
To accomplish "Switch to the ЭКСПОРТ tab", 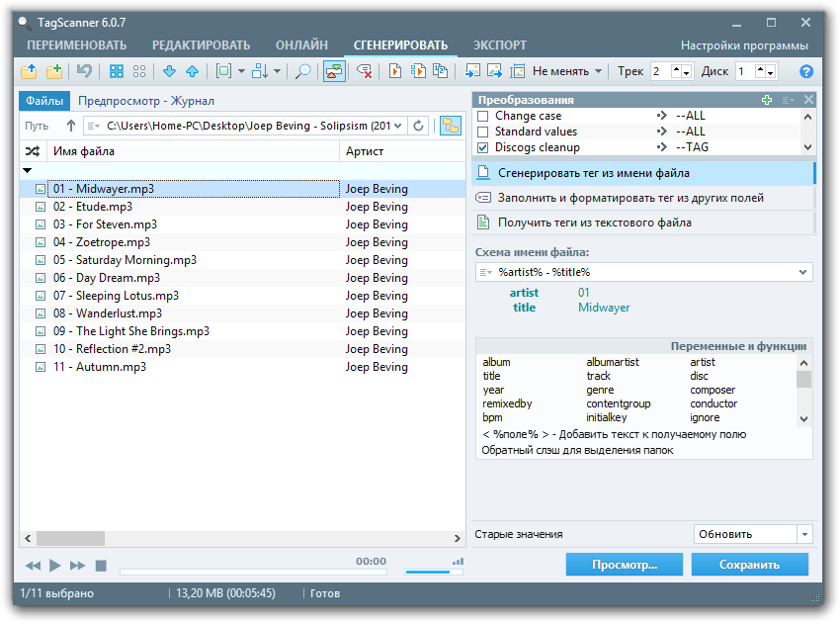I will (499, 45).
